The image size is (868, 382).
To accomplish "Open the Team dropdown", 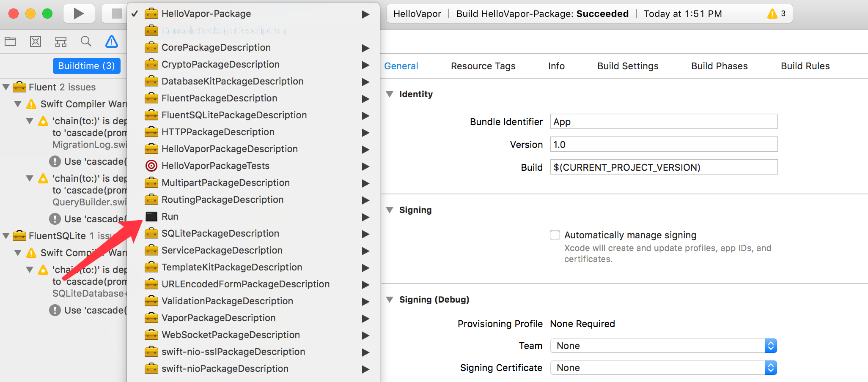I will [664, 346].
